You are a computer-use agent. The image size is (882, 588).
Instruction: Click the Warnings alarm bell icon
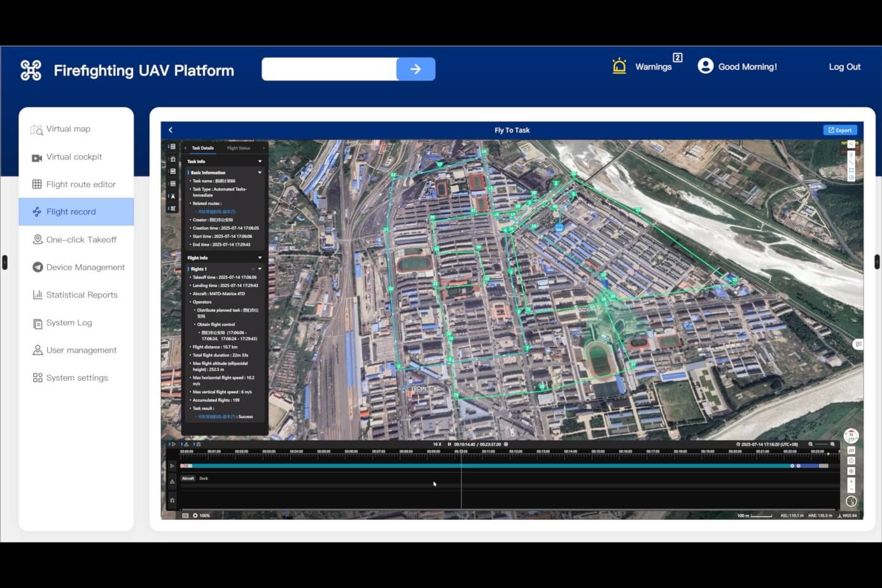tap(619, 66)
